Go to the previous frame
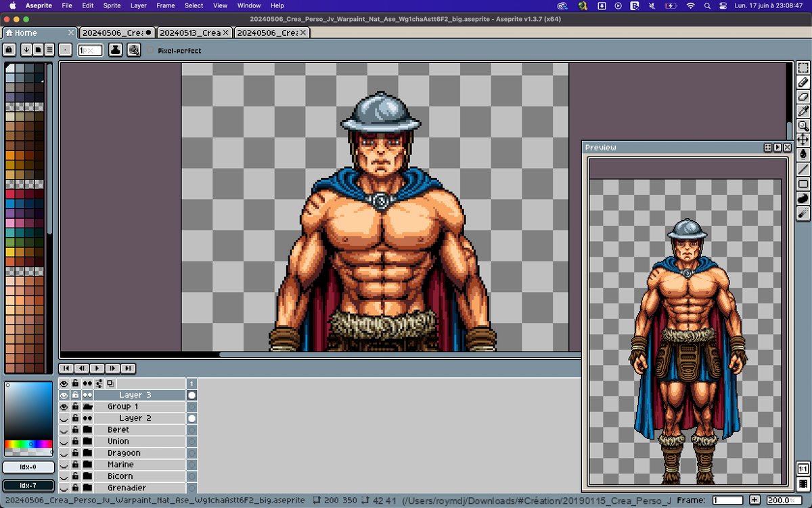The height and width of the screenshot is (508, 812). 82,368
